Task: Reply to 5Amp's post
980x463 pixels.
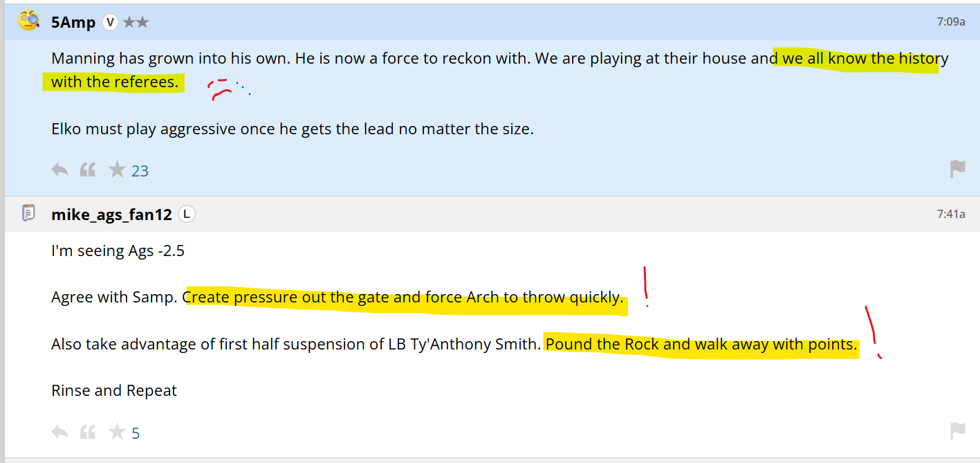Action: 60,170
